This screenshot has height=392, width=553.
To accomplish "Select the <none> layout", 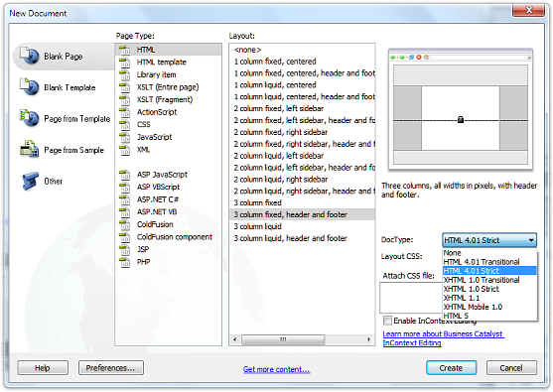I will tap(302, 50).
